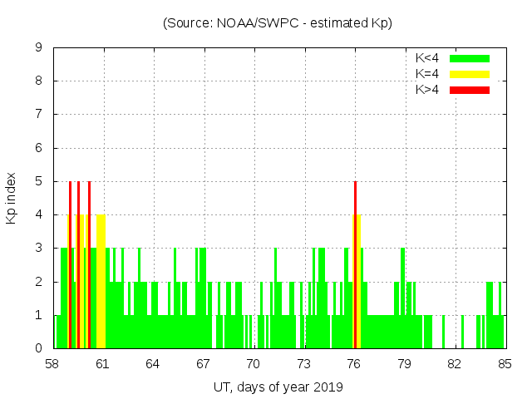Screen dimensions: 532x399
Task: Click the 'Kp index' y-axis label
Action: (12, 199)
